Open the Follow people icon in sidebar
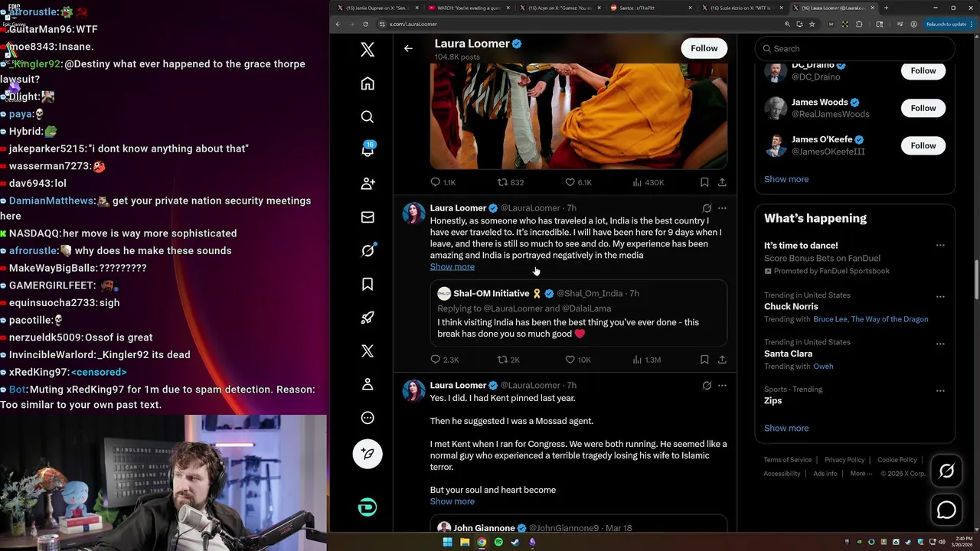The width and height of the screenshot is (980, 551). click(x=367, y=184)
